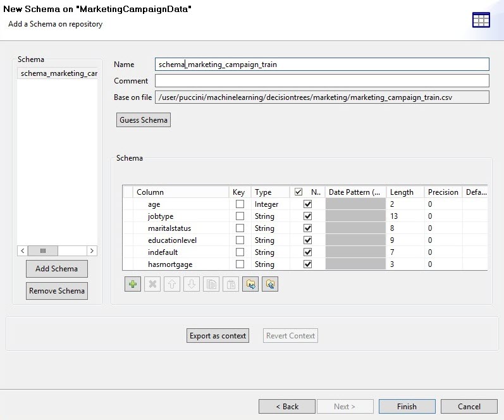The width and height of the screenshot is (504, 420).
Task: Click the export schema folder icon
Action: tap(270, 285)
